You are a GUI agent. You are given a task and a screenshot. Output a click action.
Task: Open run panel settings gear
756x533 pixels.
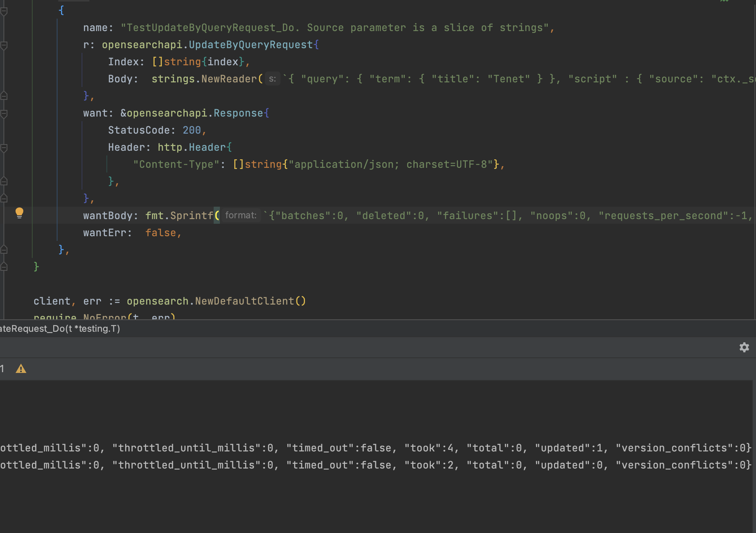[744, 347]
